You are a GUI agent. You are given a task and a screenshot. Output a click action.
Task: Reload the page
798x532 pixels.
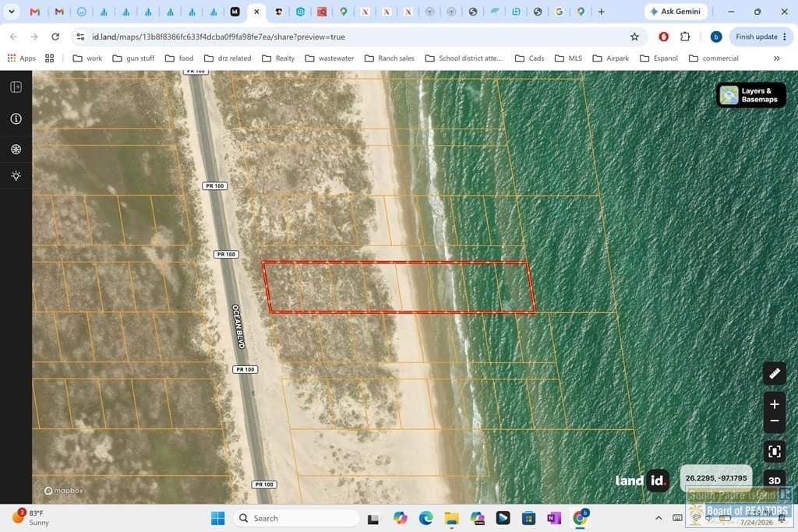pos(55,37)
